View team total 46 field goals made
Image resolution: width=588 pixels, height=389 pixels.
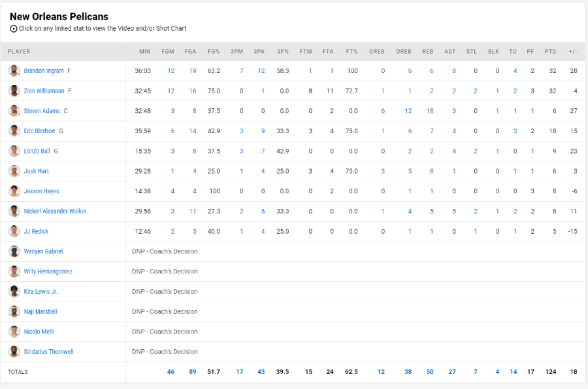click(x=171, y=372)
